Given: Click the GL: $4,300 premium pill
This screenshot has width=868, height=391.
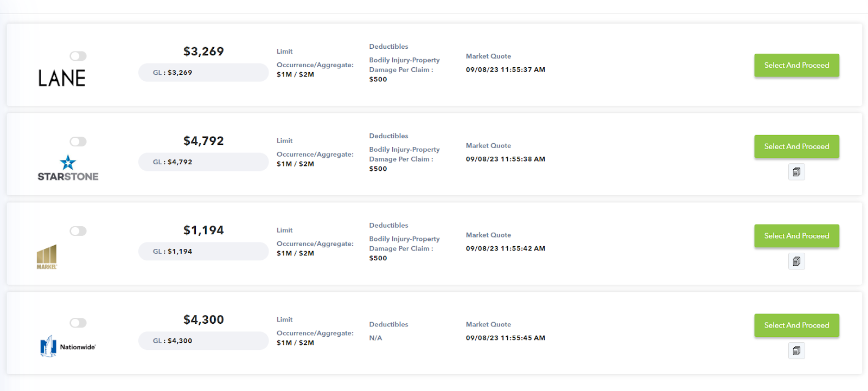Looking at the screenshot, I should click(x=203, y=341).
